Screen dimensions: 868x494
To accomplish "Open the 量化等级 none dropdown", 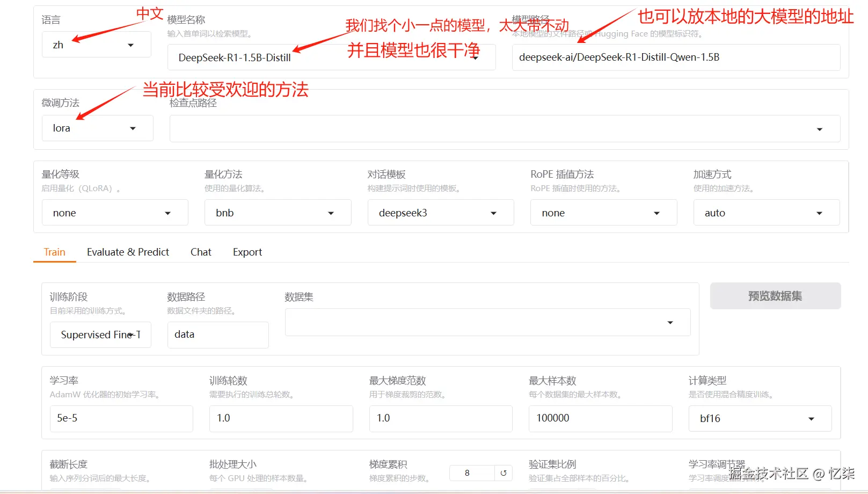I will [x=115, y=213].
